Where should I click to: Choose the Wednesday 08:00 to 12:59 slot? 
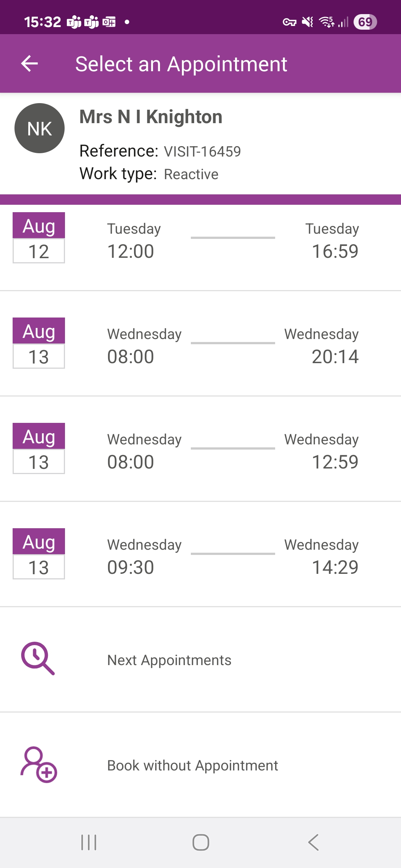(x=233, y=452)
